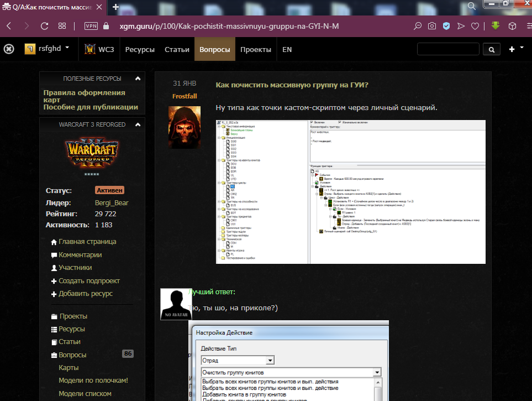Viewport: 532px width, 401px height.
Task: Open the plus add-content dropdown
Action: (x=516, y=49)
